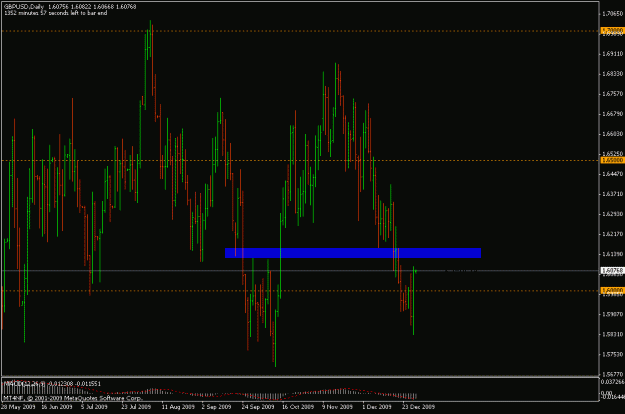Select the blue rectangle zone on the chart

(x=353, y=253)
